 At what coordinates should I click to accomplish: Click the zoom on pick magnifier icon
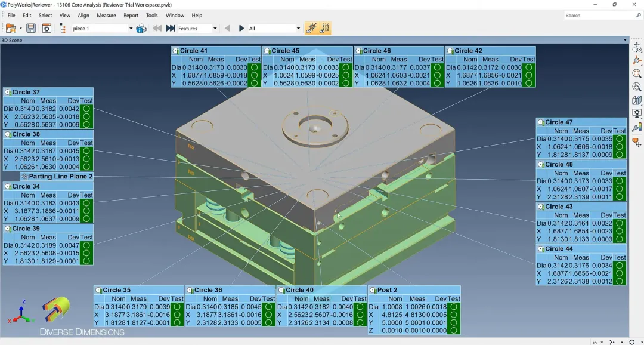pyautogui.click(x=637, y=87)
